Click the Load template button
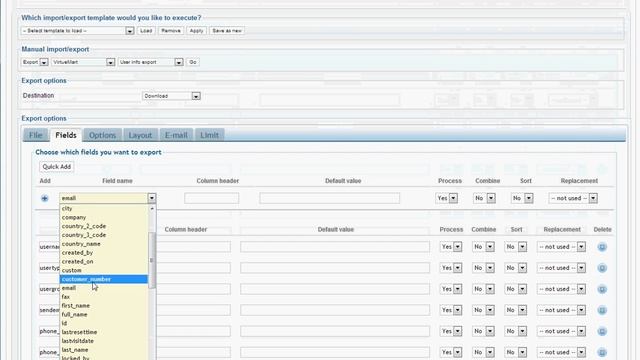The height and width of the screenshot is (360, 640). pyautogui.click(x=146, y=31)
